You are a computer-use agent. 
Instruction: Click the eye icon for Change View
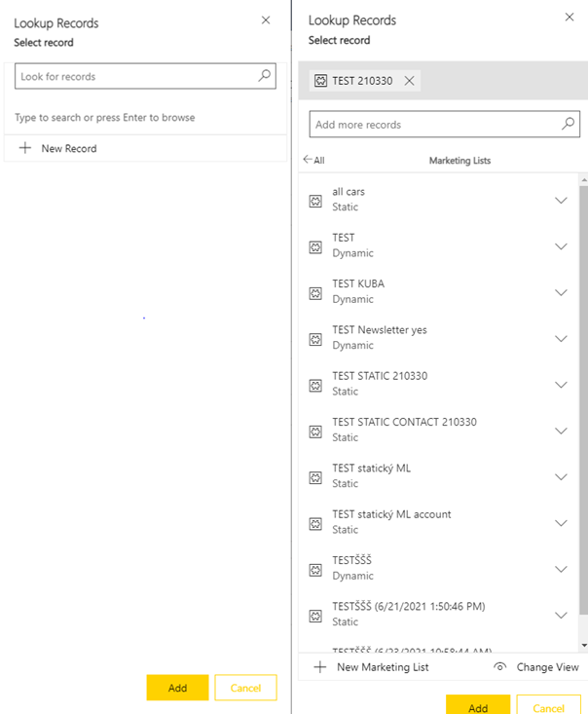coord(500,667)
